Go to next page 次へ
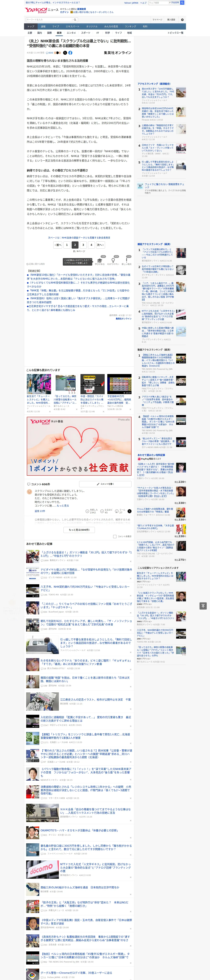 point(100,245)
